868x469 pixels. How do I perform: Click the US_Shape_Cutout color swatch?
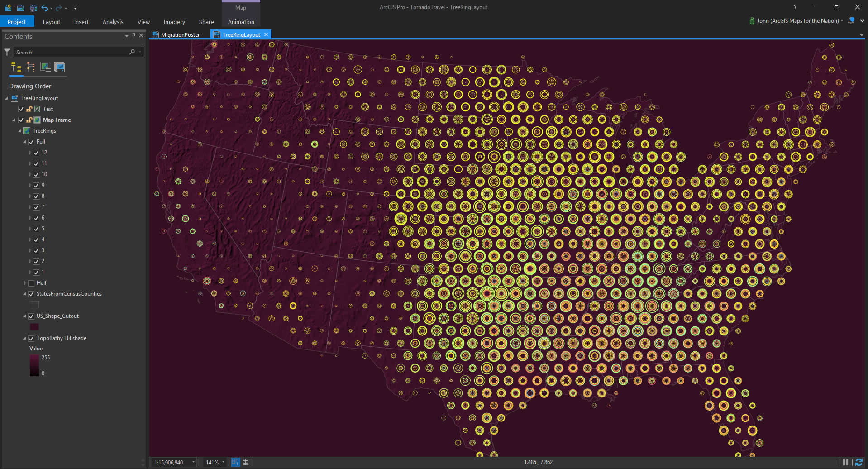click(34, 327)
